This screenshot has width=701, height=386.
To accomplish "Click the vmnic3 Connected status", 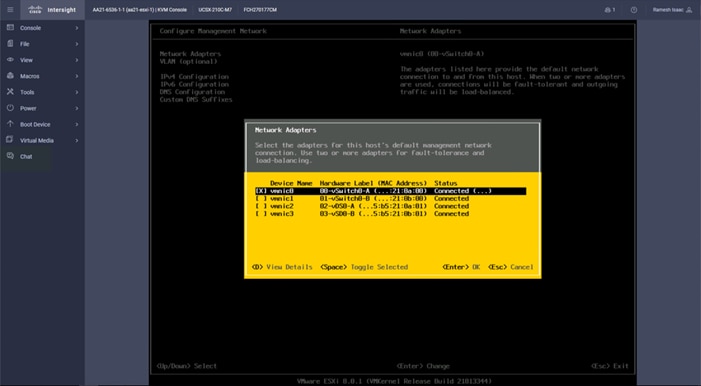I will (452, 214).
